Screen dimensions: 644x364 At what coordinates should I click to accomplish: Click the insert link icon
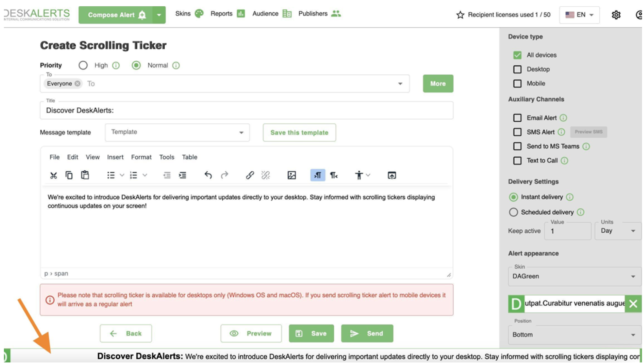(250, 175)
